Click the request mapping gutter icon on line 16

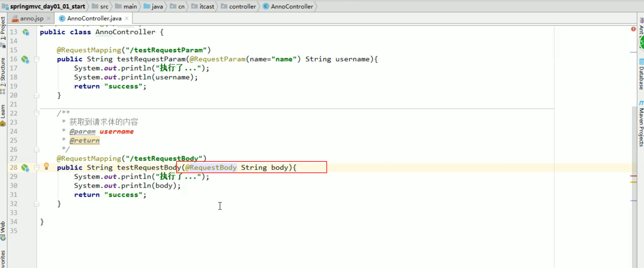[x=25, y=59]
